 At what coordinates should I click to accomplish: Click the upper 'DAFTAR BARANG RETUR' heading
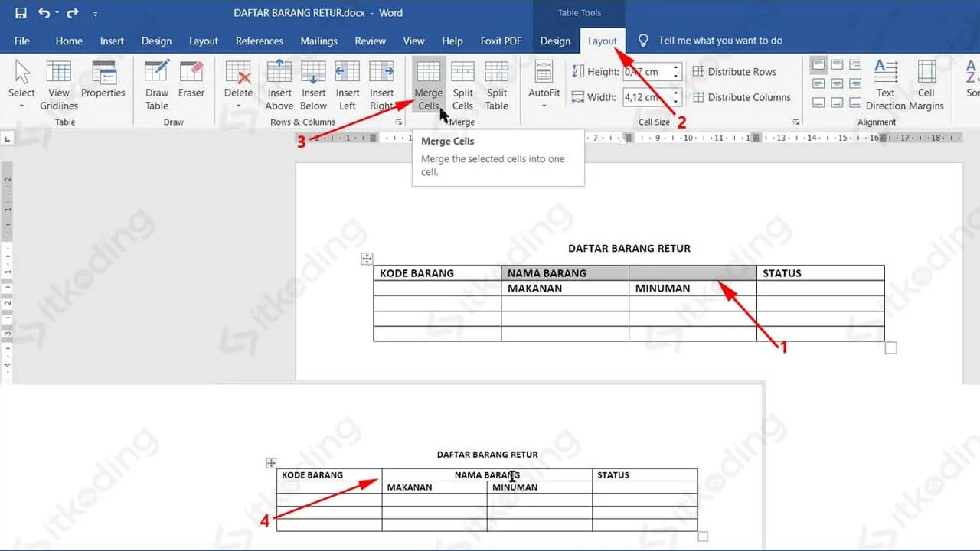629,249
